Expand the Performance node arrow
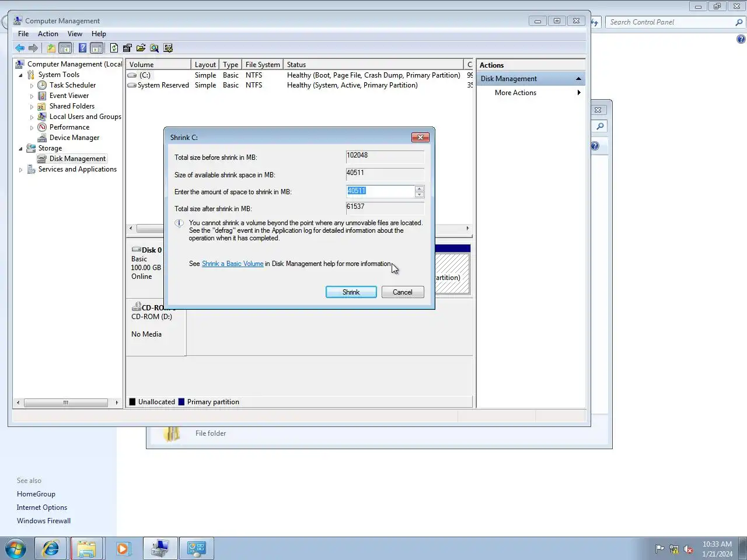 tap(32, 128)
